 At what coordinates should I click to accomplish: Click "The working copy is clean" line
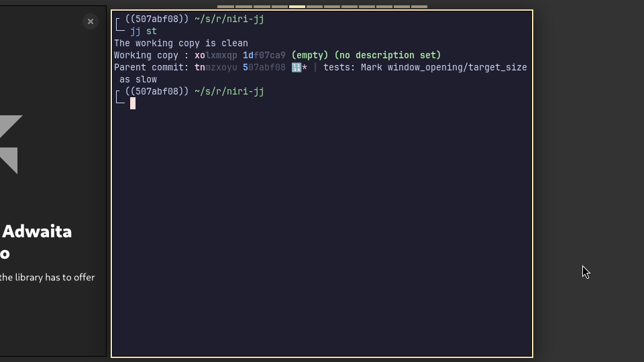coord(181,44)
